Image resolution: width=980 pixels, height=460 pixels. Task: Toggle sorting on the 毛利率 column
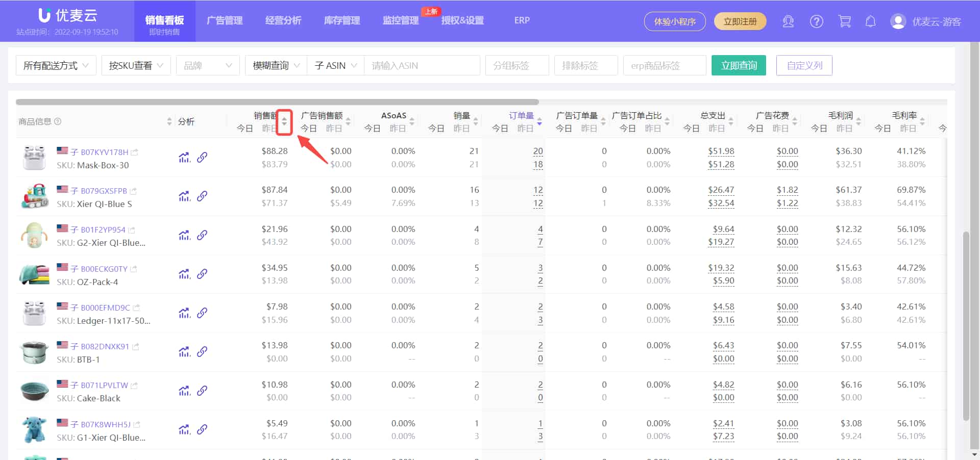tap(921, 121)
